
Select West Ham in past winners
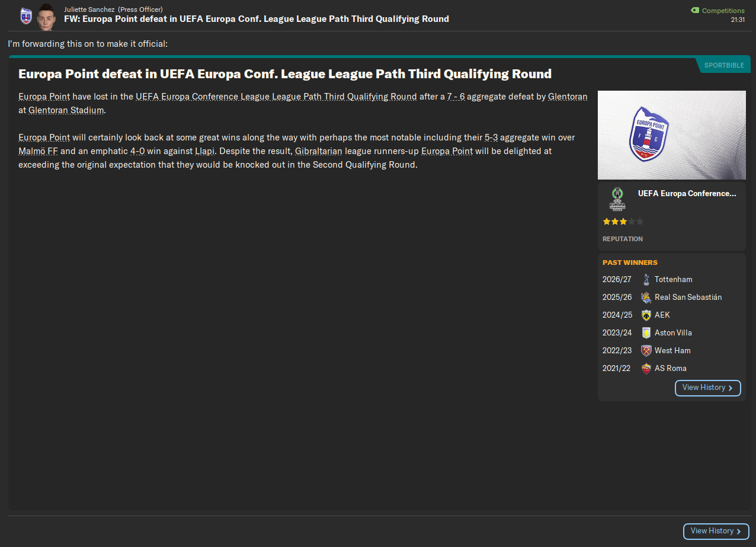click(672, 350)
